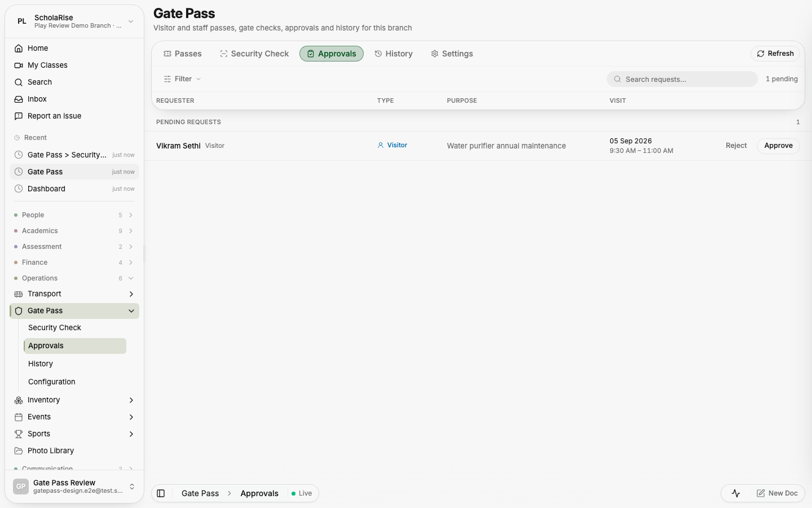The image size is (812, 508).
Task: Open the History tab
Action: 394,54
